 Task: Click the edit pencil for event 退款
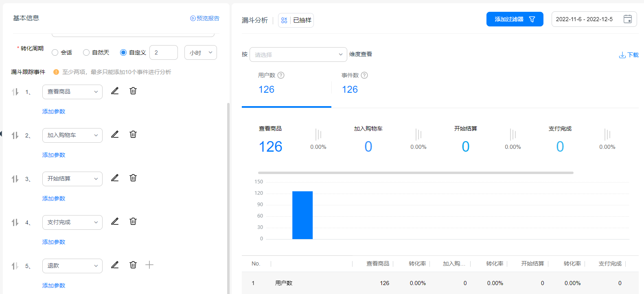[x=115, y=265]
